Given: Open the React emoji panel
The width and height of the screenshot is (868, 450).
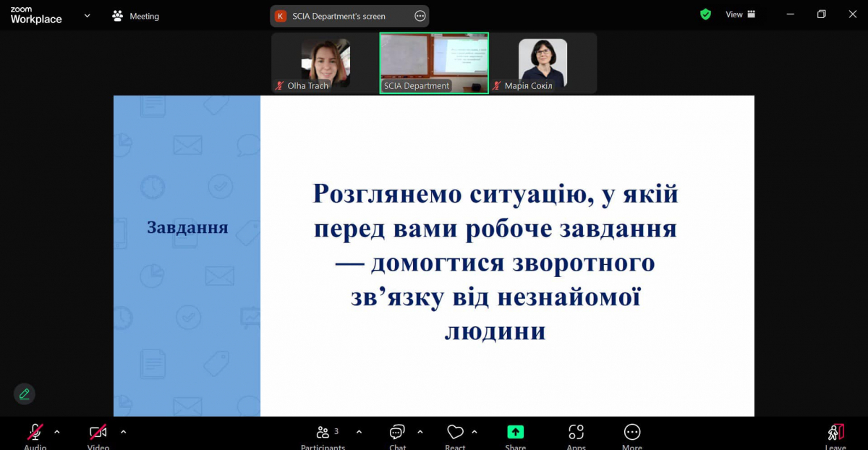Looking at the screenshot, I should pos(455,434).
